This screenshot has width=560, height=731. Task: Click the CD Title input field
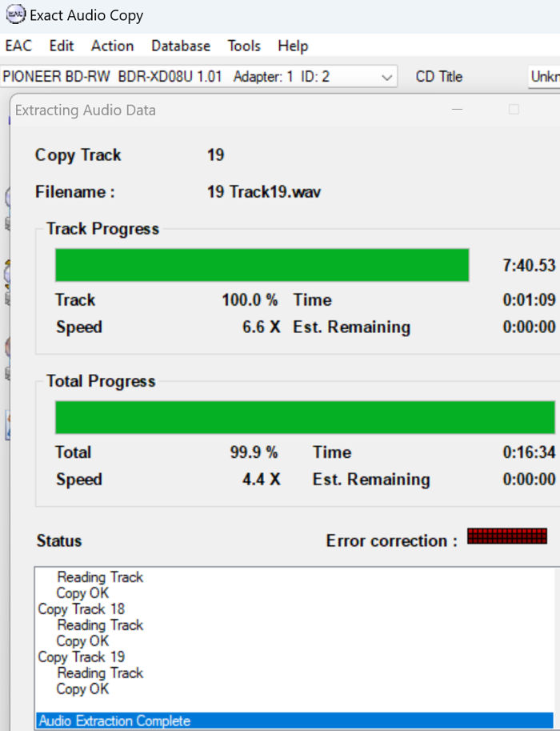pos(544,76)
